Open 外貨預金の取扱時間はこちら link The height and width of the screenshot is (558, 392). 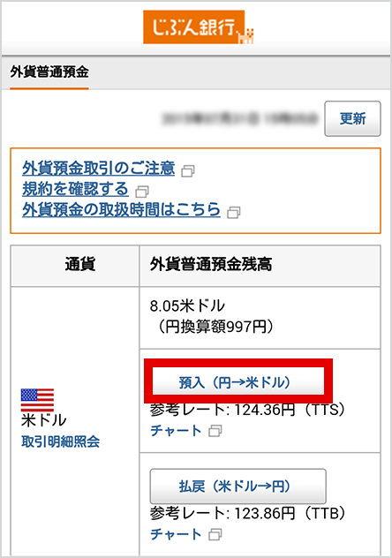pyautogui.click(x=121, y=209)
